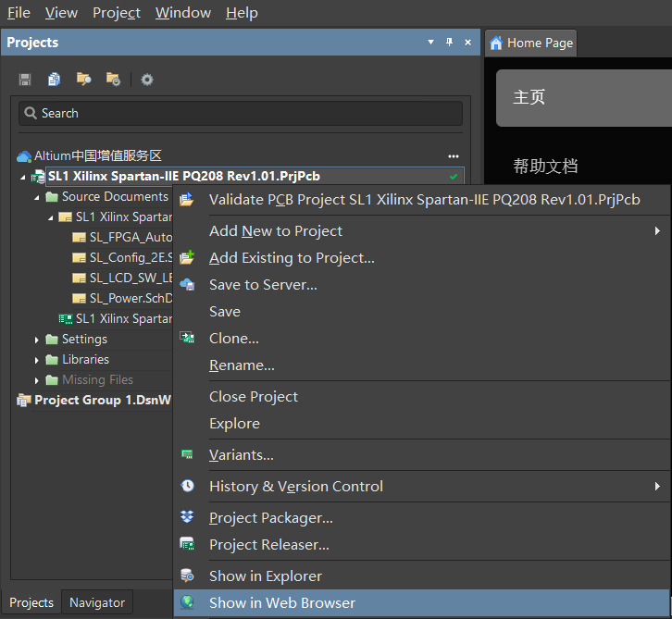672x619 pixels.
Task: Click the Home Page house icon
Action: [496, 43]
